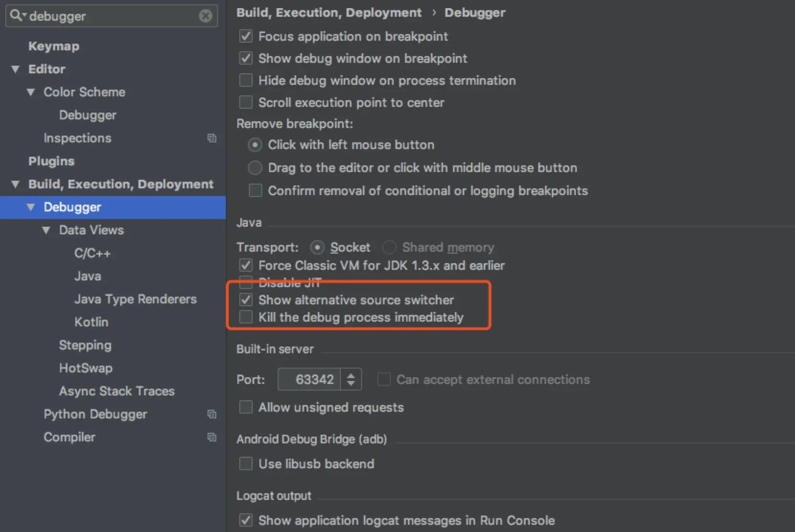
Task: Open the search filter via the magnifier icon
Action: (15, 15)
